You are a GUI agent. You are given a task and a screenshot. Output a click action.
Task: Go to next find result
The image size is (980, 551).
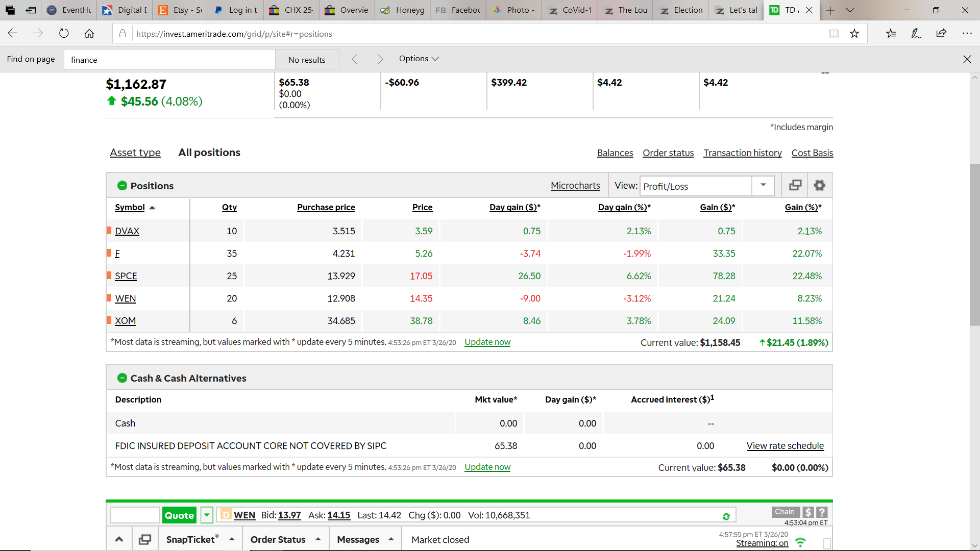point(380,59)
